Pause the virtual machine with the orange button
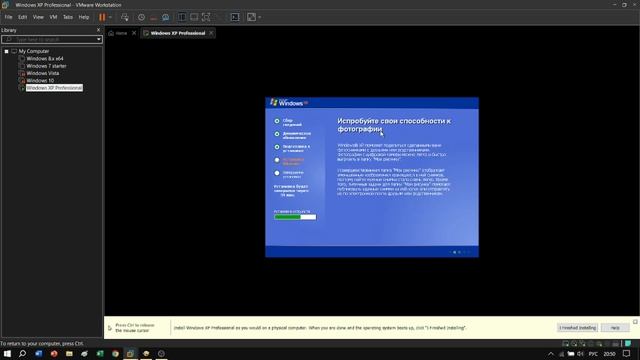The image size is (640, 360). 102,17
